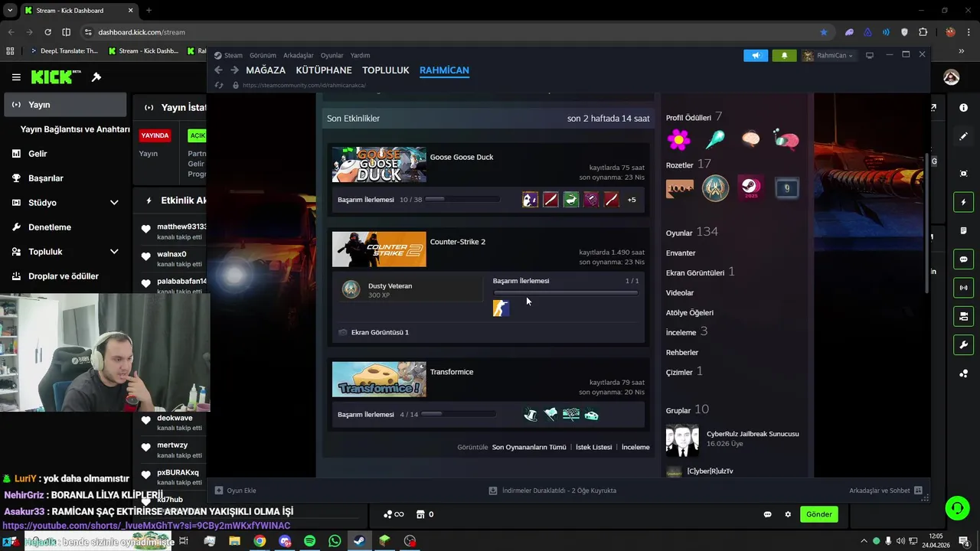
Task: Open Steam announcements megaphone button
Action: click(755, 55)
